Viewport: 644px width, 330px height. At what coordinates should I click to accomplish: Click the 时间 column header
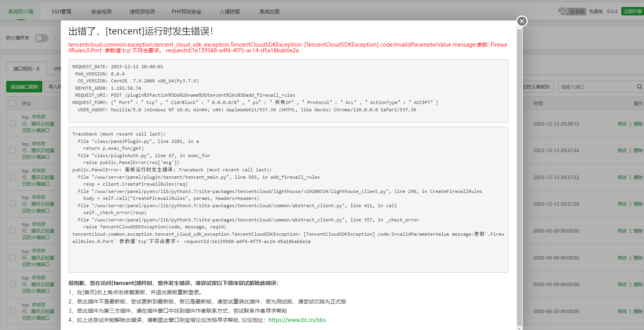click(x=538, y=104)
